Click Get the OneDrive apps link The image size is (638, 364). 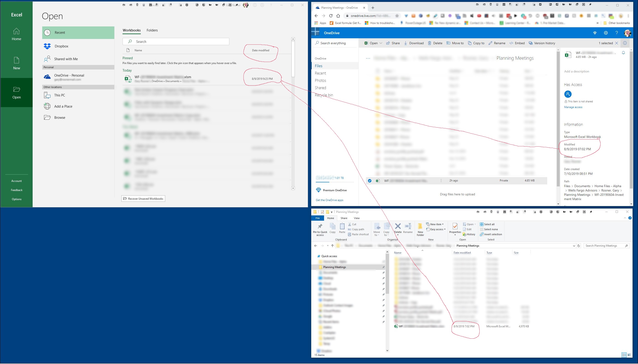329,200
